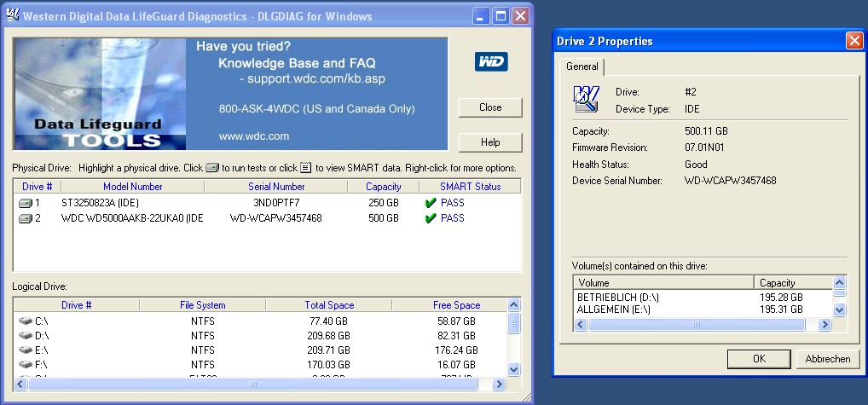Click the Abbrechen button
Screen dimensions: 868x405
(828, 358)
